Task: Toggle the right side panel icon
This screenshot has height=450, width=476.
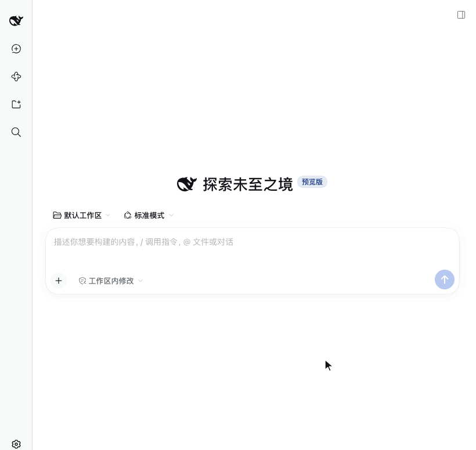Action: coord(461,15)
